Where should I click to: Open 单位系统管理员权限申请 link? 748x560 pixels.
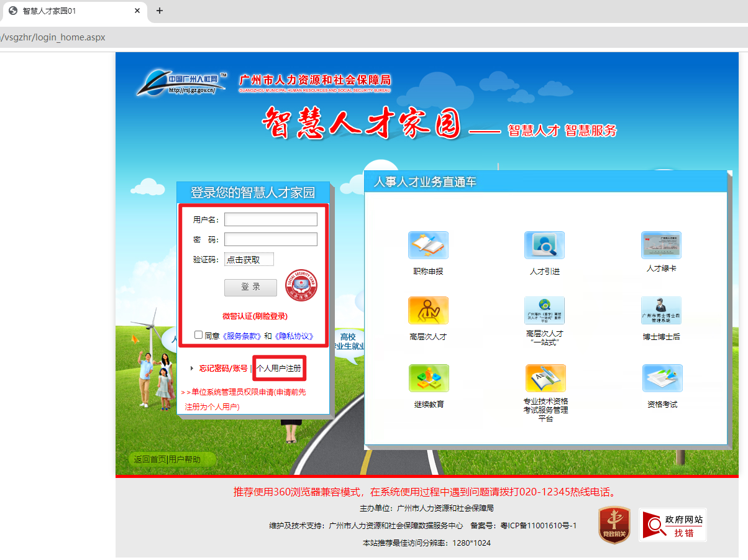coord(244,399)
